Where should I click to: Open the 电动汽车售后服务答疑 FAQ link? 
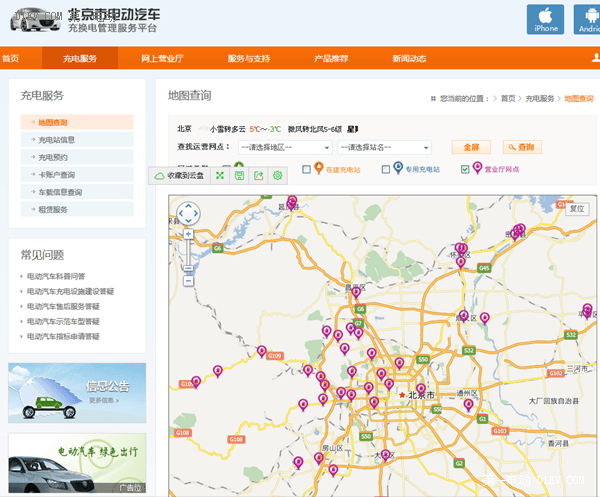coord(63,306)
